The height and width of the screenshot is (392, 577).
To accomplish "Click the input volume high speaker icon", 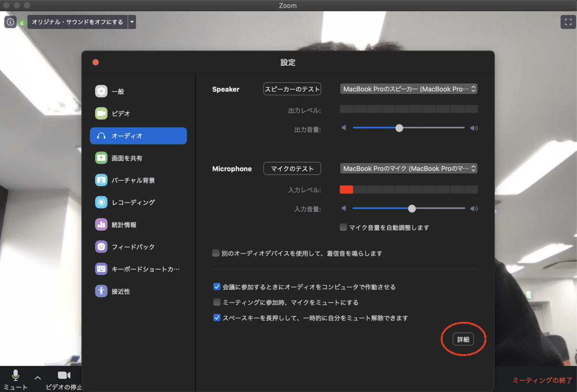I will [x=474, y=209].
